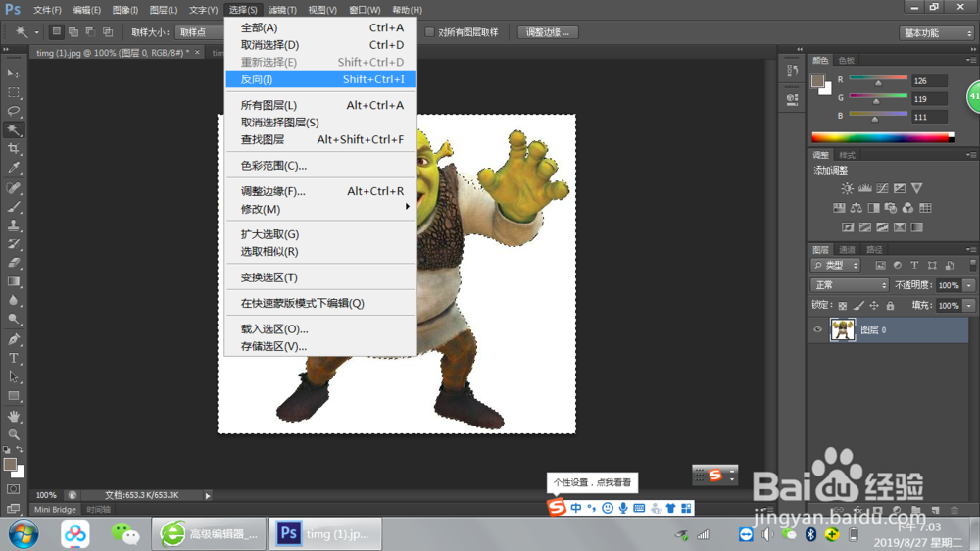Select the Pen tool

pyautogui.click(x=13, y=339)
